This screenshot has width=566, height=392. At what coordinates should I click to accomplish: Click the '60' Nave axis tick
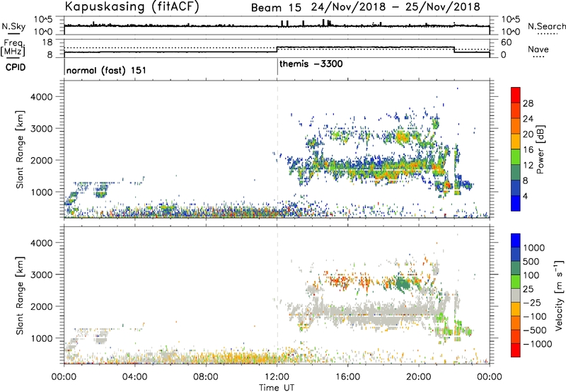point(506,42)
